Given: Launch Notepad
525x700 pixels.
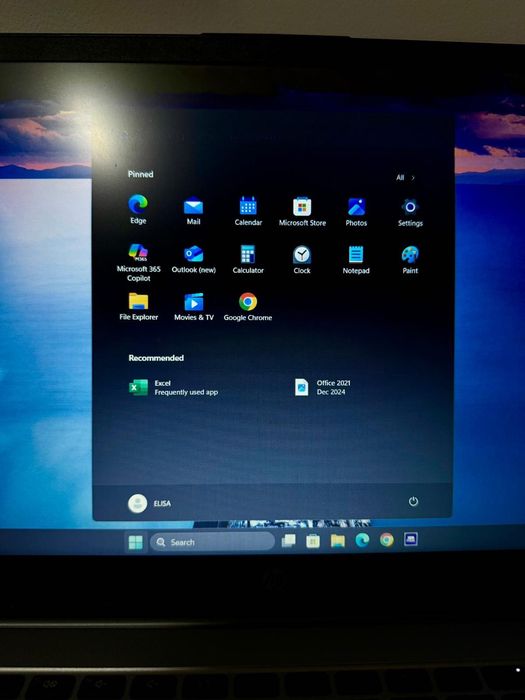Looking at the screenshot, I should [x=356, y=259].
